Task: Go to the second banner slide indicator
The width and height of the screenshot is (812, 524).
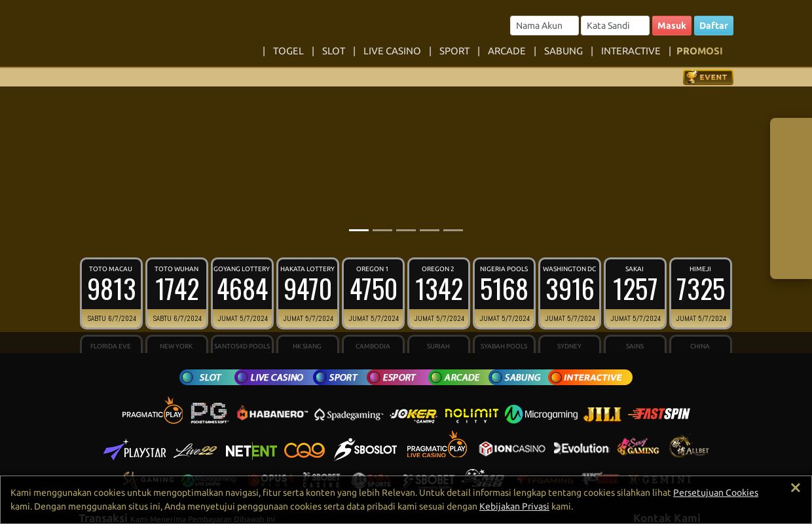Action: click(x=382, y=230)
